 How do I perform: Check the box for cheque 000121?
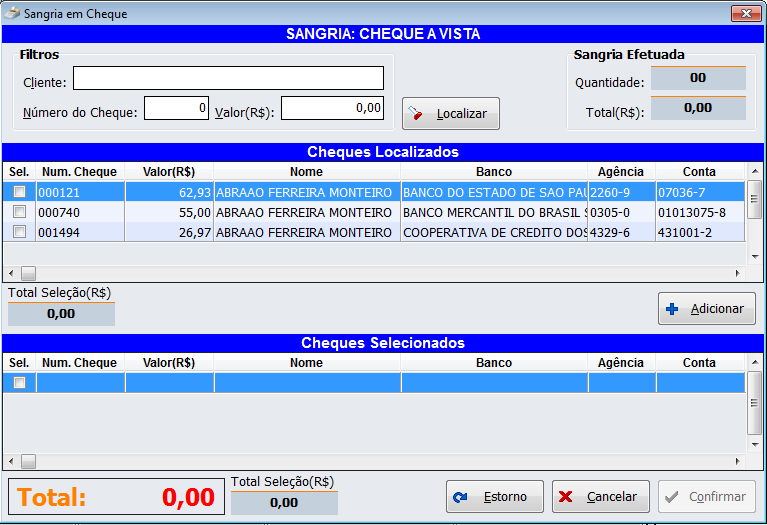(x=19, y=191)
